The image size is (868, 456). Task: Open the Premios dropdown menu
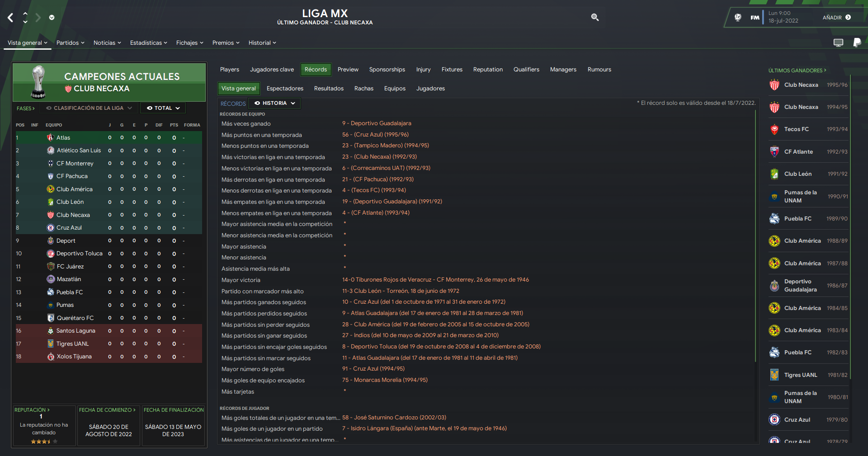point(226,43)
